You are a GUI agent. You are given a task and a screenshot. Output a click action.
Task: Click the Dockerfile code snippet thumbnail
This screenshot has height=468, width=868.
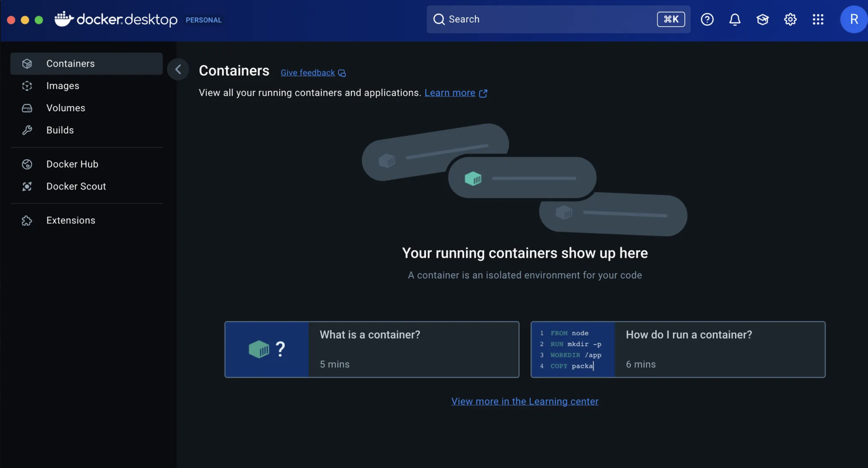tap(573, 349)
